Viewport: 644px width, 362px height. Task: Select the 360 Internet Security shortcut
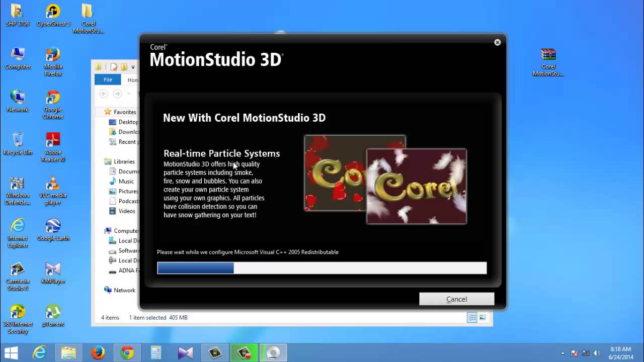(18, 319)
